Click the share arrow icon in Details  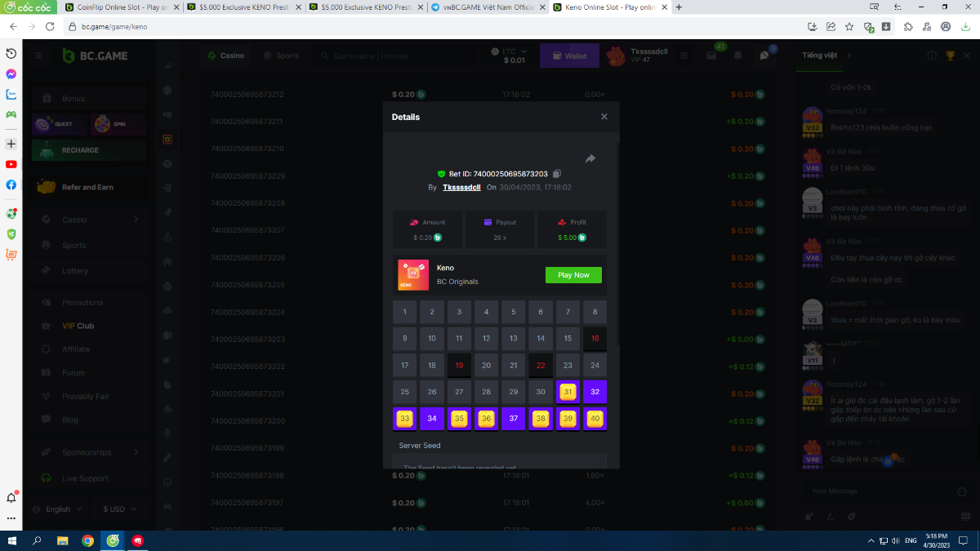590,158
